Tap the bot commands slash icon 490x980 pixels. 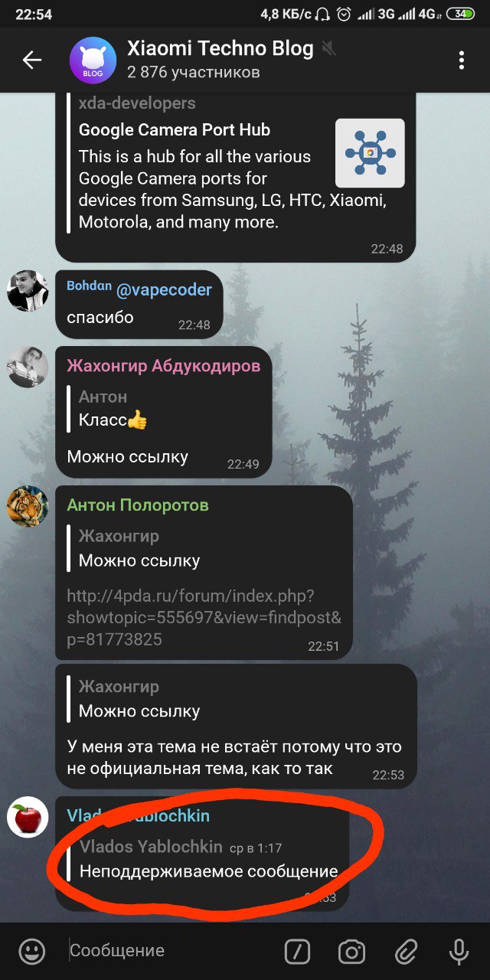[297, 952]
